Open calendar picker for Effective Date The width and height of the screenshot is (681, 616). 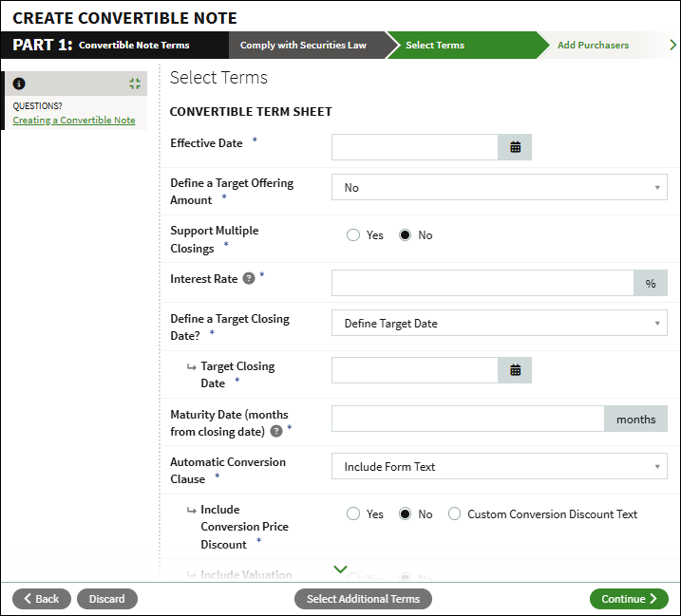pyautogui.click(x=515, y=147)
